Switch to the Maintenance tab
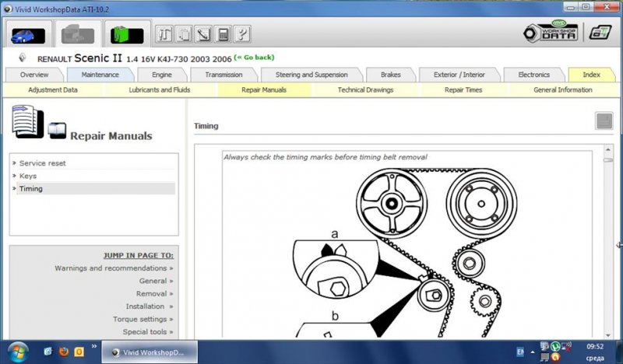Screen dimensions: 623x364 (x=100, y=75)
